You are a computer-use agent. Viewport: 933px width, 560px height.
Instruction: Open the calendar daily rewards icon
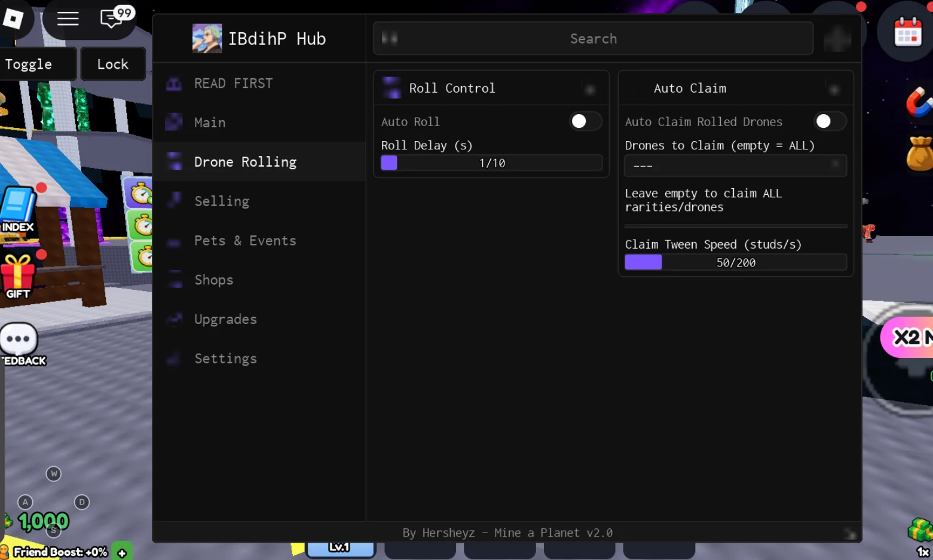pos(907,32)
